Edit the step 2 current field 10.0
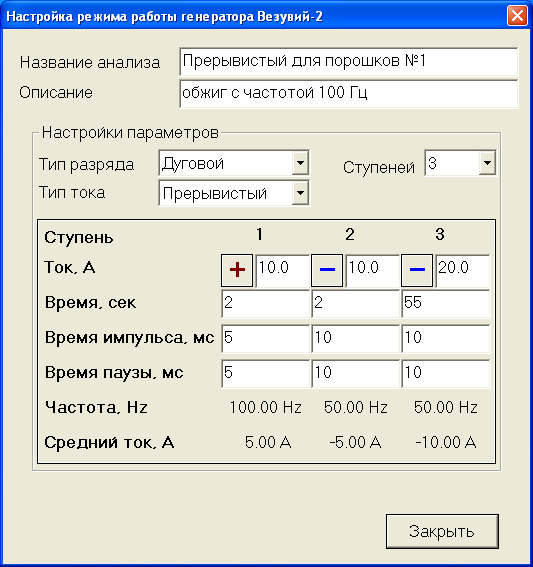The width and height of the screenshot is (533, 567). 372,270
